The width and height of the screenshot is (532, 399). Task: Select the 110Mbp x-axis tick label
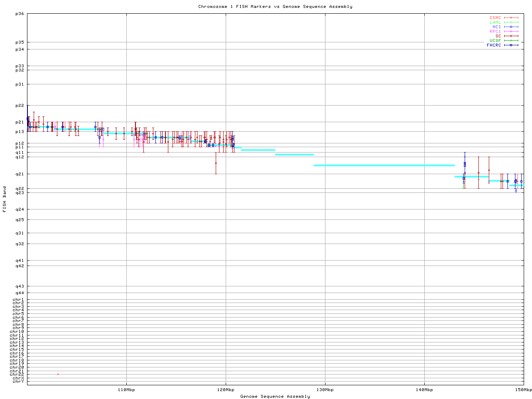(126, 390)
